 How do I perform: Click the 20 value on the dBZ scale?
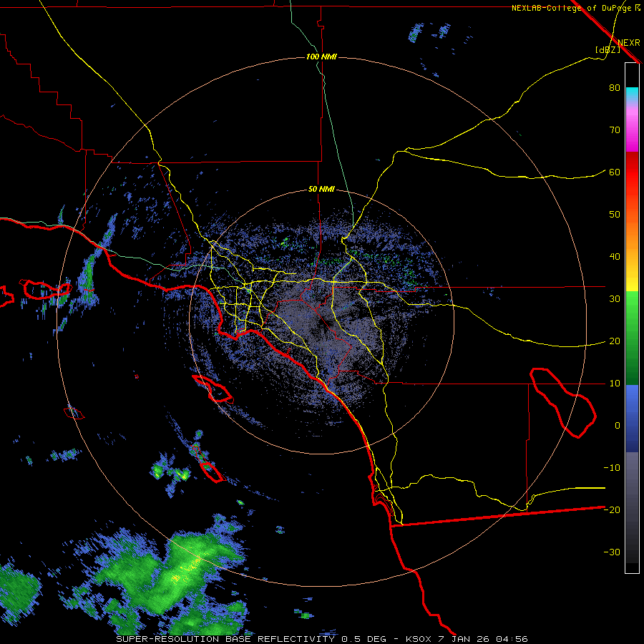tap(615, 341)
